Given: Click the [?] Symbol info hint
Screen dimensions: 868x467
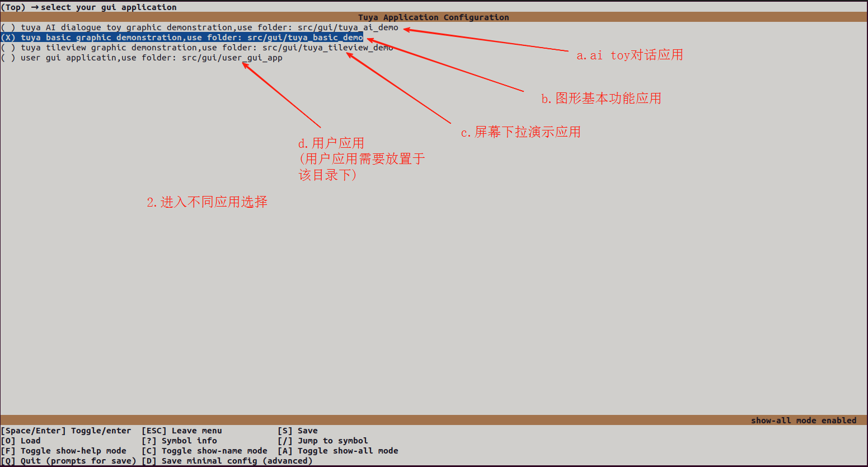Looking at the screenshot, I should [179, 441].
